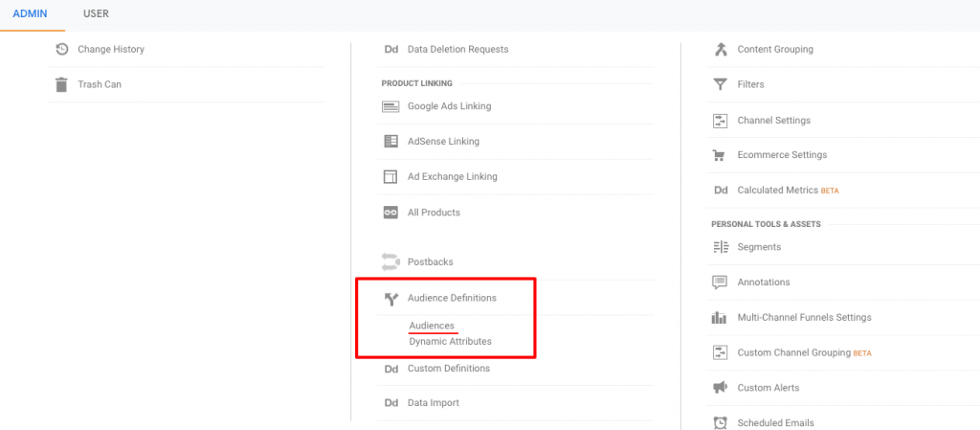This screenshot has width=980, height=430.
Task: Click the AdSense Linking icon
Action: (x=390, y=141)
